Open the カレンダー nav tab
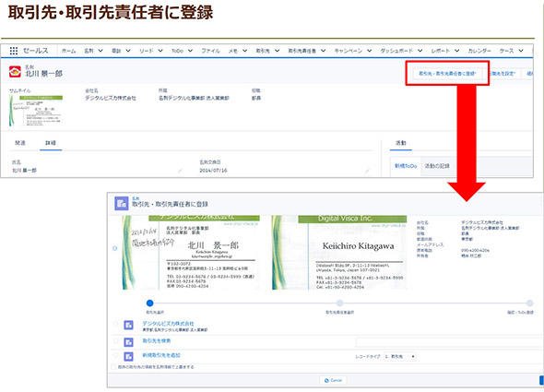The height and width of the screenshot is (392, 544). [x=479, y=51]
